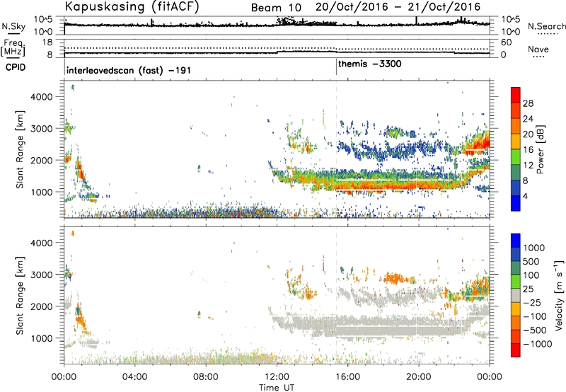
Task: Click the '60' Nave axis tick
Action: click(507, 42)
